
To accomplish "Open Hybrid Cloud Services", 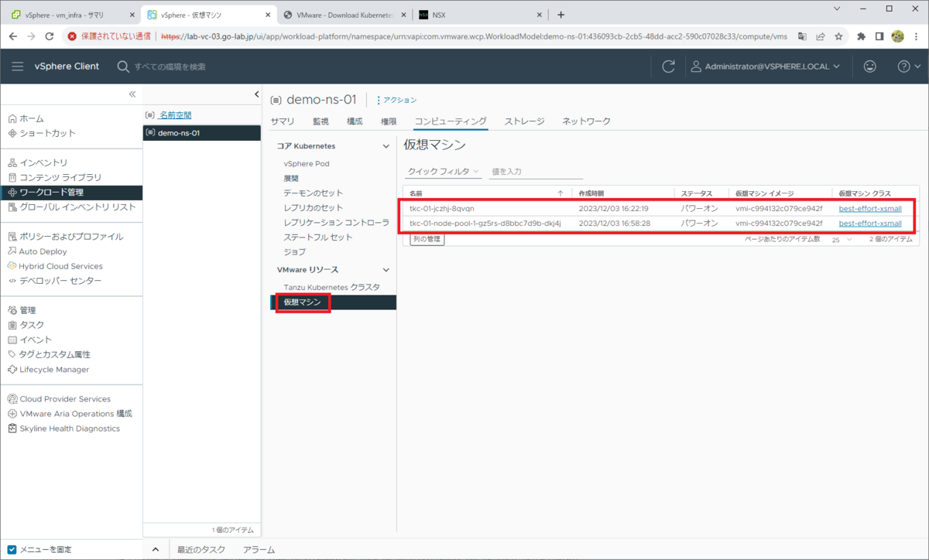I will pos(55,266).
